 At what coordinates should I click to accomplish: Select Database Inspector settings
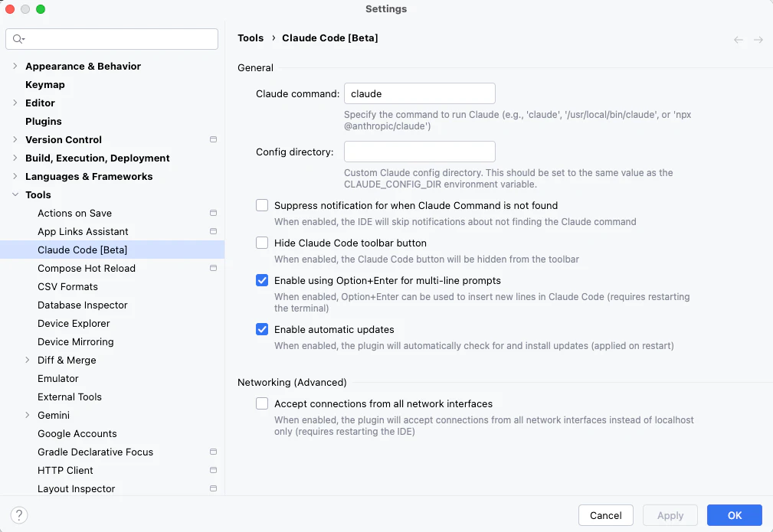pos(82,305)
